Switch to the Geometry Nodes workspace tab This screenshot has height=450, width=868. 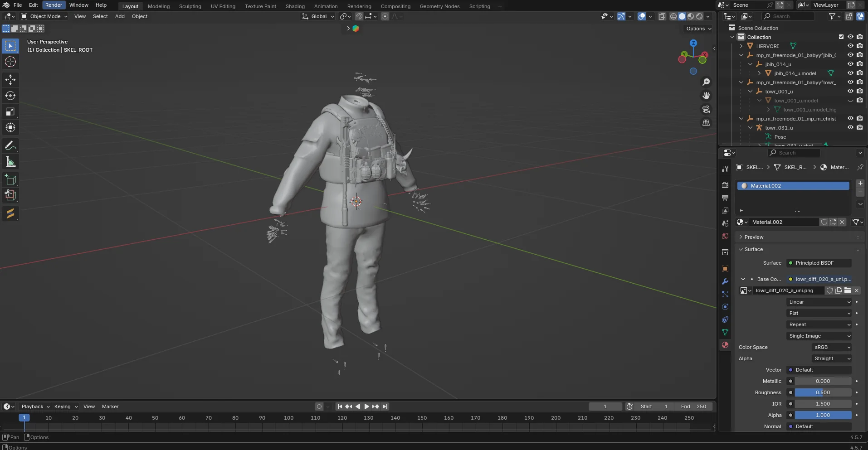[x=439, y=6]
